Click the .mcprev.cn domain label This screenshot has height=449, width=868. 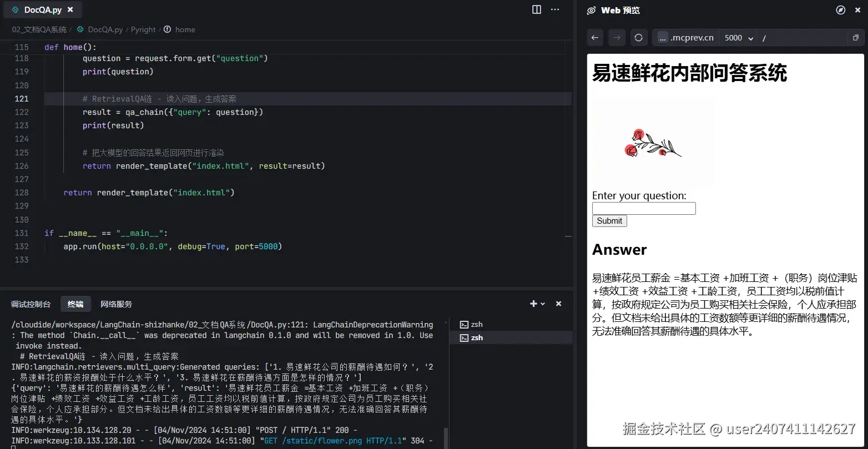point(692,38)
